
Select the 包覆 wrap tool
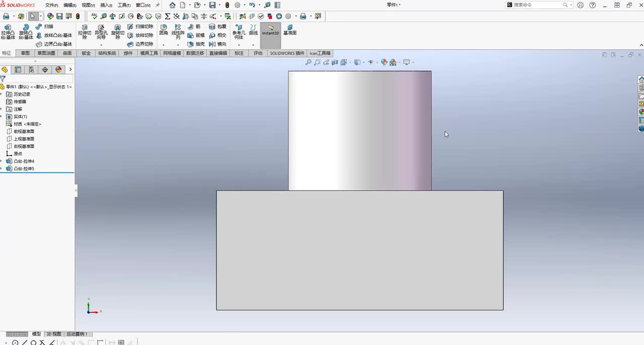tap(217, 27)
